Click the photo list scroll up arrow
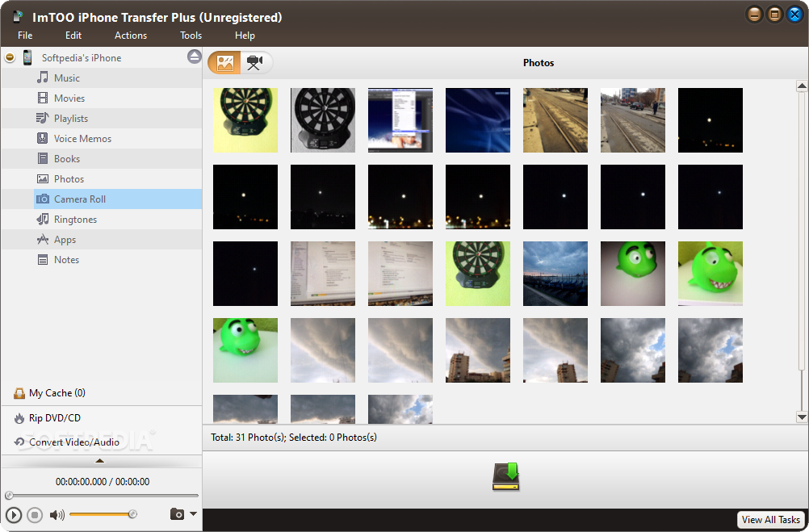 [802, 86]
